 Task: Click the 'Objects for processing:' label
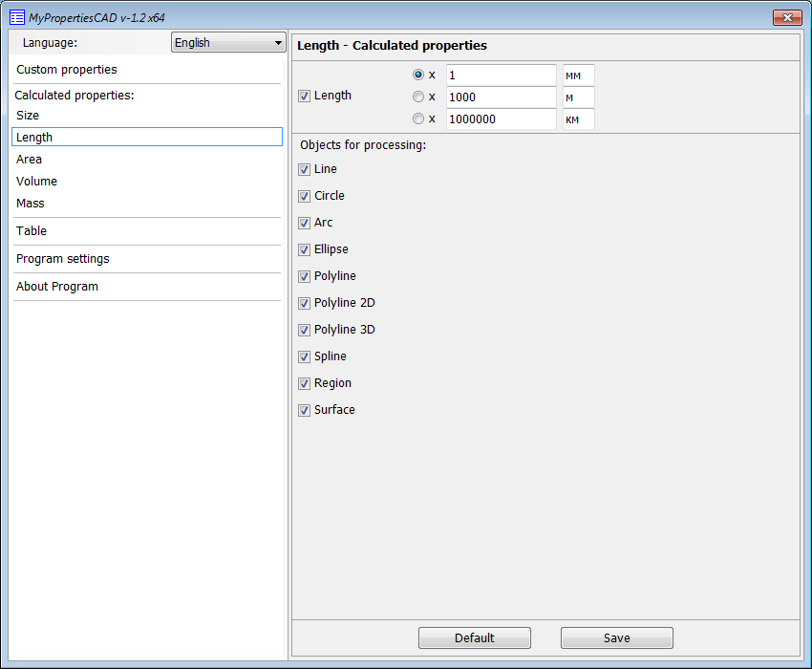(x=363, y=145)
